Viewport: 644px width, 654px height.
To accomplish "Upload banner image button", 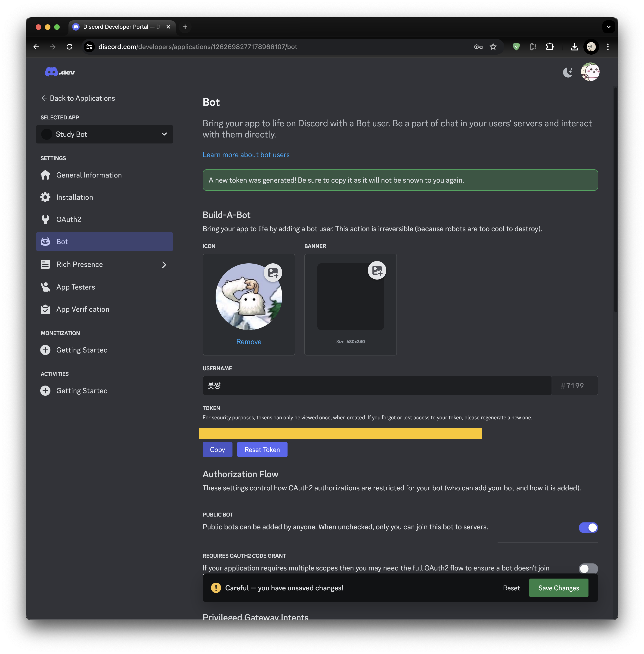I will pos(377,270).
